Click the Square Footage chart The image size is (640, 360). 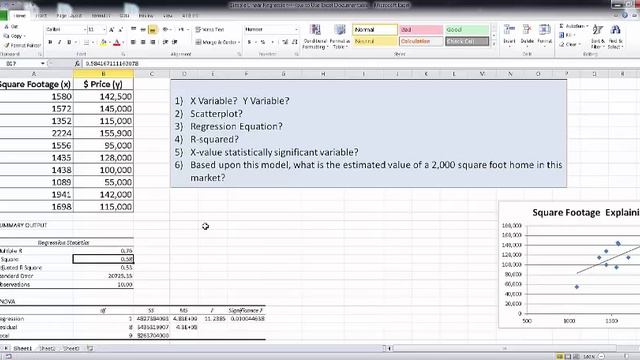point(569,264)
